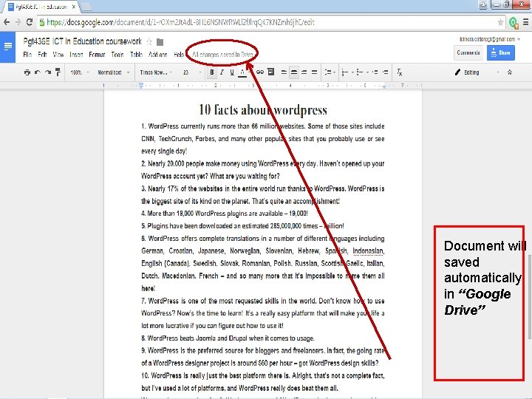Move document using the folder icon
532x399 pixels.
160,42
